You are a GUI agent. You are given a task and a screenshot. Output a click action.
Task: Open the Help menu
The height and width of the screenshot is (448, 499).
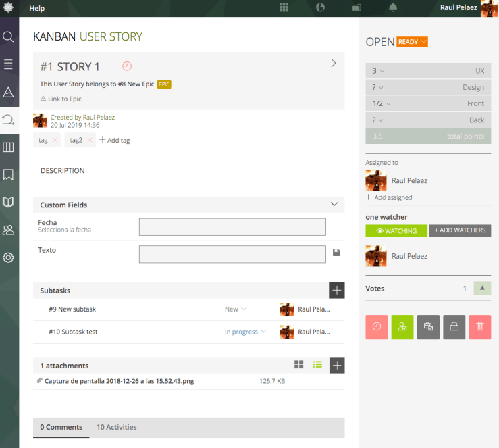click(x=37, y=8)
